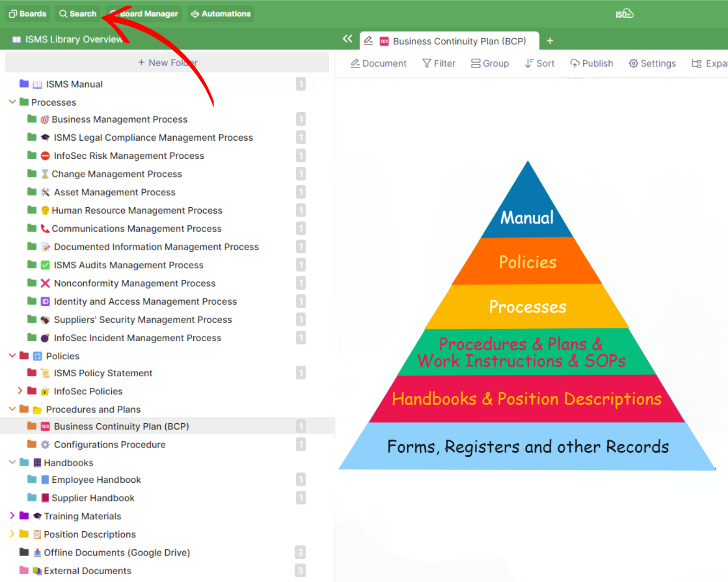This screenshot has height=582, width=728.
Task: Open the Settings gear in toolbar
Action: pyautogui.click(x=652, y=63)
